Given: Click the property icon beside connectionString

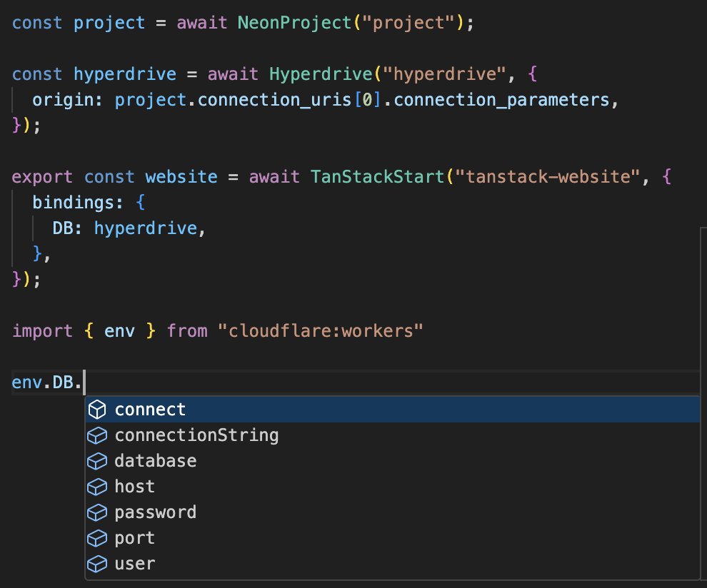Looking at the screenshot, I should click(97, 435).
